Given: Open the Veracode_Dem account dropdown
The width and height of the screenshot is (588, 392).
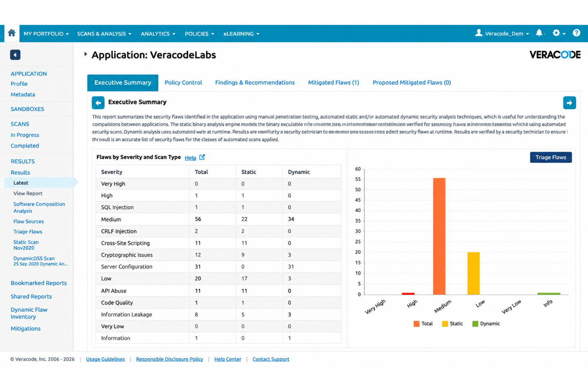Looking at the screenshot, I should tap(507, 34).
